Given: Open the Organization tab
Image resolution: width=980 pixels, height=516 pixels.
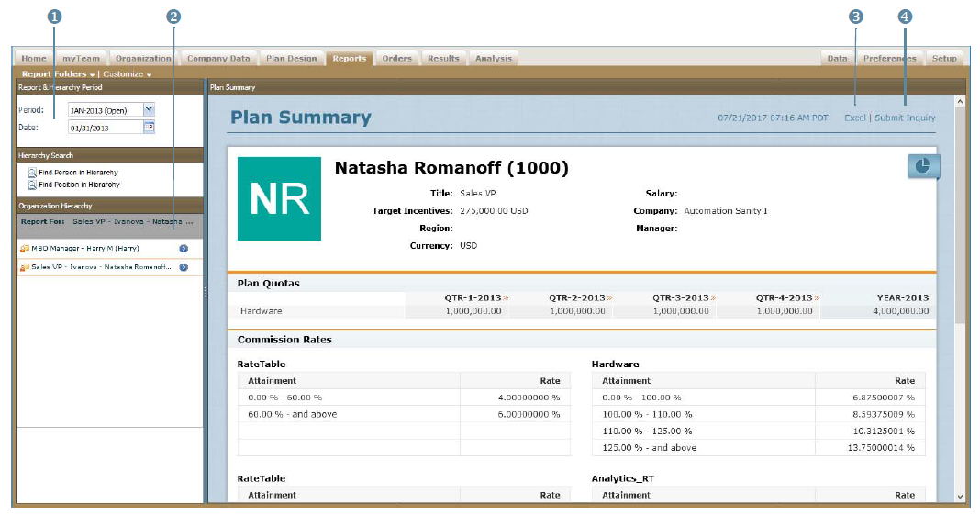Looking at the screenshot, I should (x=143, y=58).
